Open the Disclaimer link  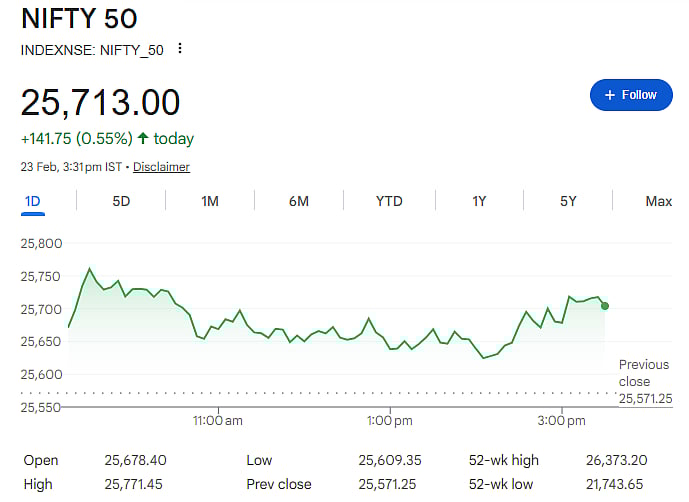click(161, 167)
